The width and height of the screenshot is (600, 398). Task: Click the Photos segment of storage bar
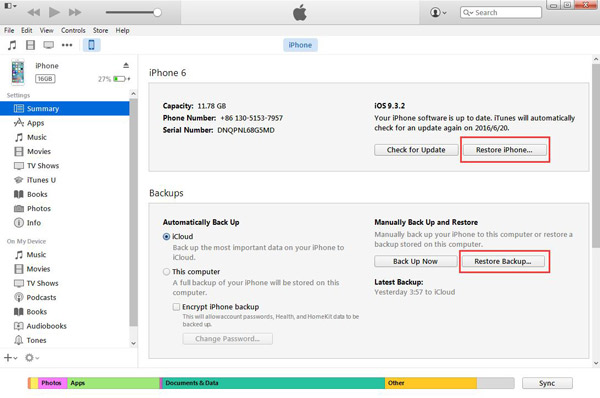[52, 383]
